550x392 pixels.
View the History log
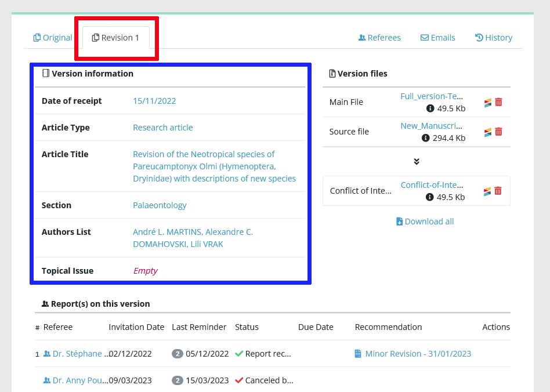click(x=494, y=38)
